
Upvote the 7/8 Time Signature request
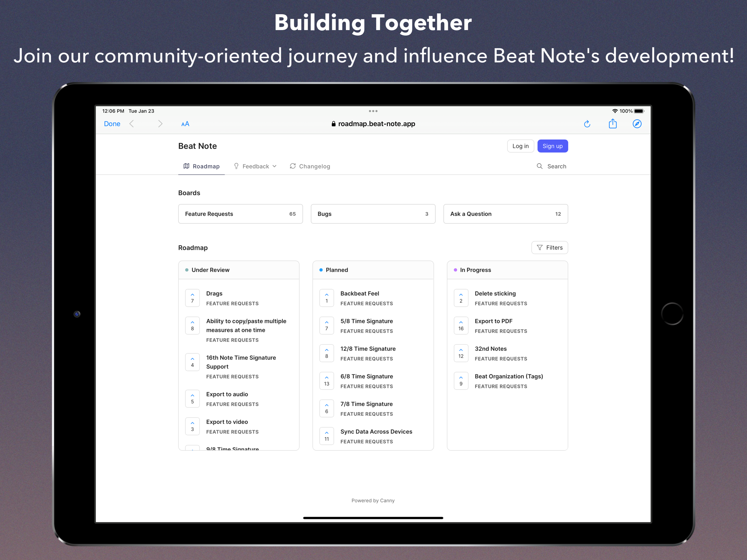pos(326,409)
